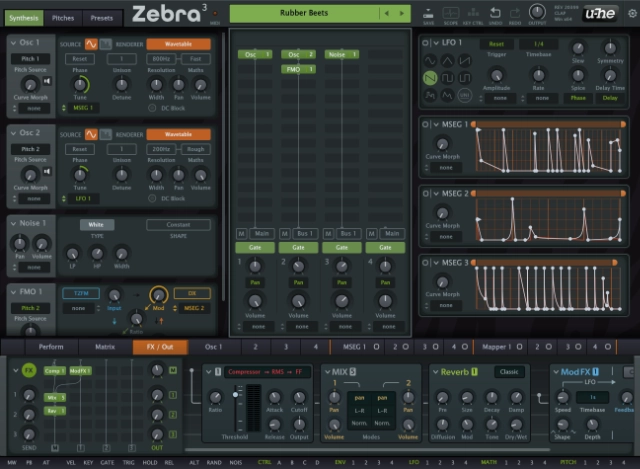
Task: Toggle the UNI button in LFO 1
Action: pyautogui.click(x=464, y=95)
